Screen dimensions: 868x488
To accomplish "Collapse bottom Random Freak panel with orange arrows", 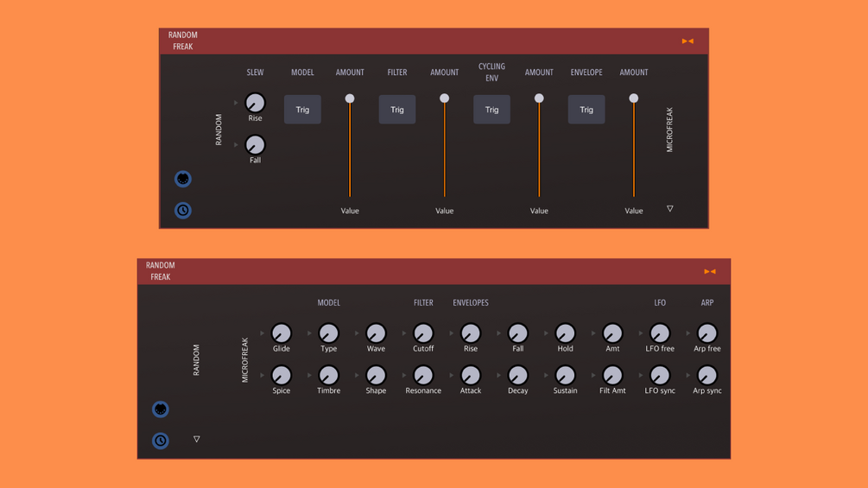I will 710,272.
